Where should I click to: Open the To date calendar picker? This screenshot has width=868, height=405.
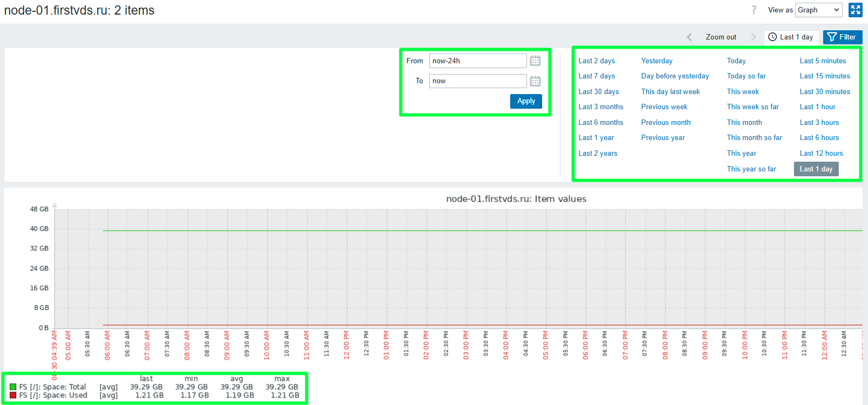click(x=535, y=81)
